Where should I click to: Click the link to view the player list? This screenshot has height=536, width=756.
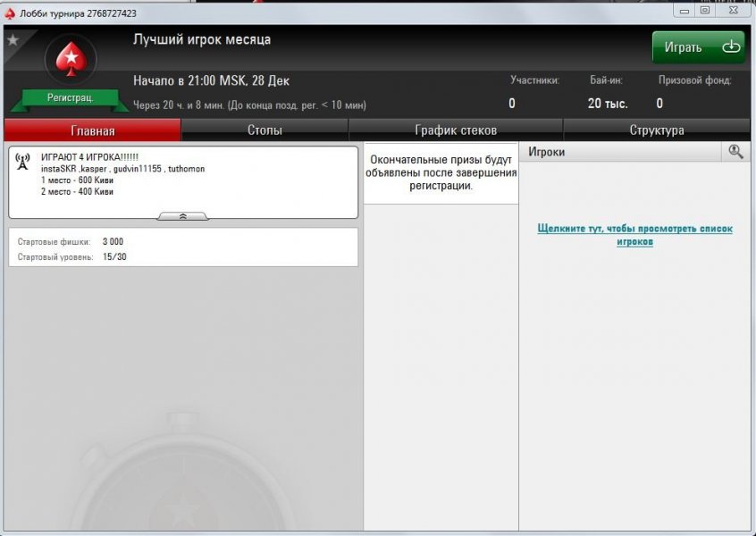[x=634, y=235]
